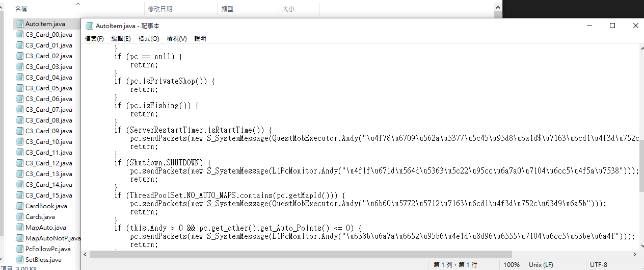Viewport: 644px width, 270px height.
Task: Place cursor on ThreadPoolSet.NO_AUTO_MAPS.contains line
Action: (230, 195)
